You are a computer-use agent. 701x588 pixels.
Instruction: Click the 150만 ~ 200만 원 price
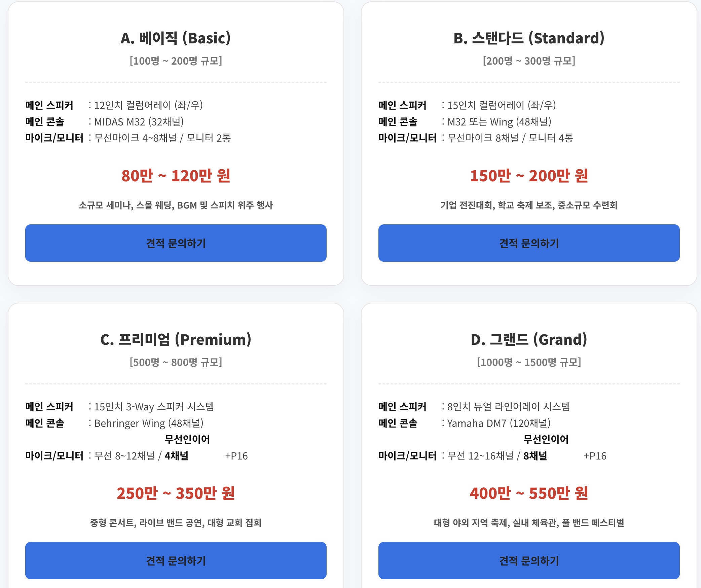pos(529,176)
